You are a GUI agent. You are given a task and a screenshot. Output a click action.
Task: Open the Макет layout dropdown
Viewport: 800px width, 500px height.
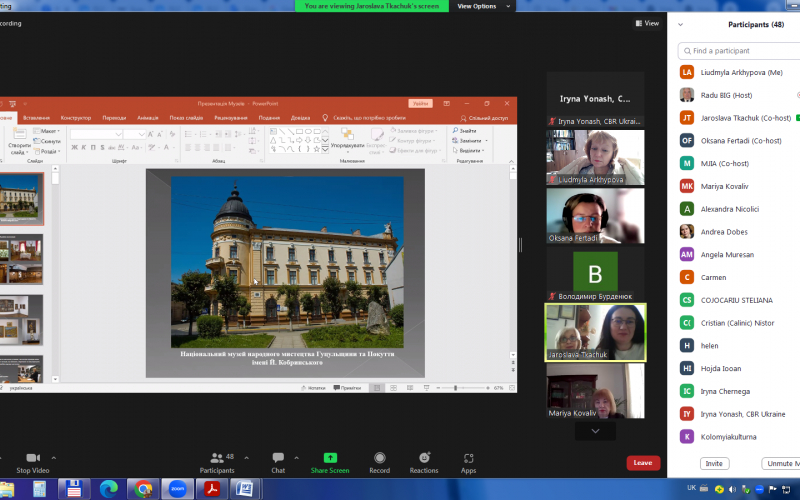[x=47, y=131]
